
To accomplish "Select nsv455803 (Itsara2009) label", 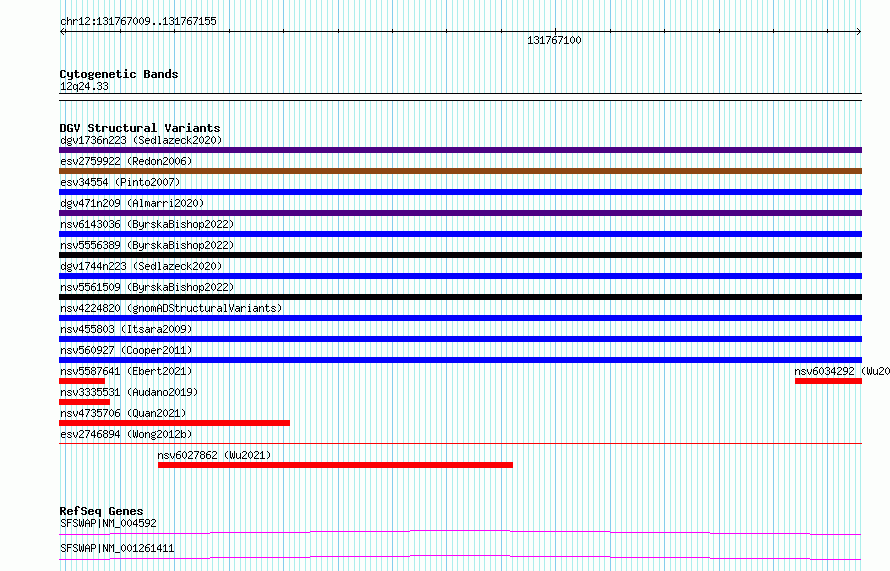I will pyautogui.click(x=126, y=329).
